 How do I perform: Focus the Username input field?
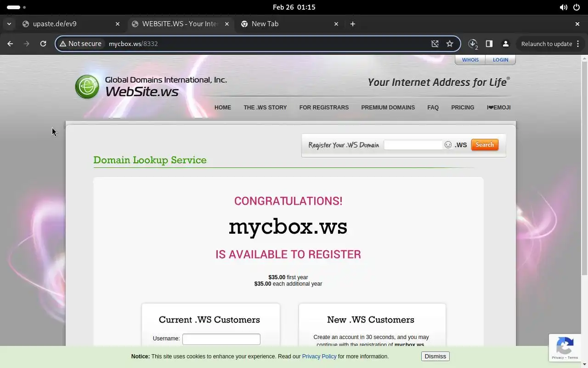221,339
